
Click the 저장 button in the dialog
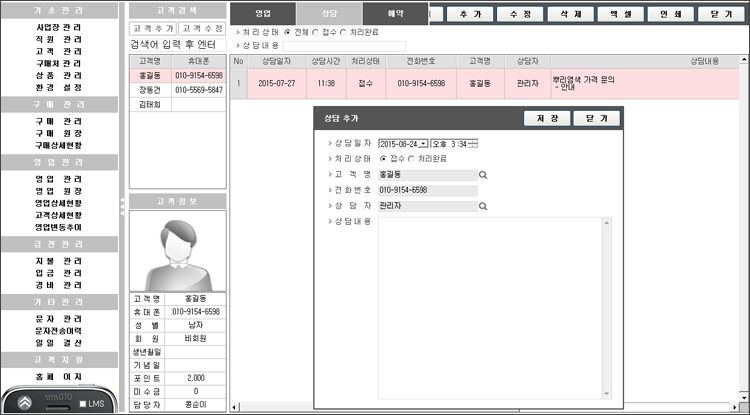(547, 118)
